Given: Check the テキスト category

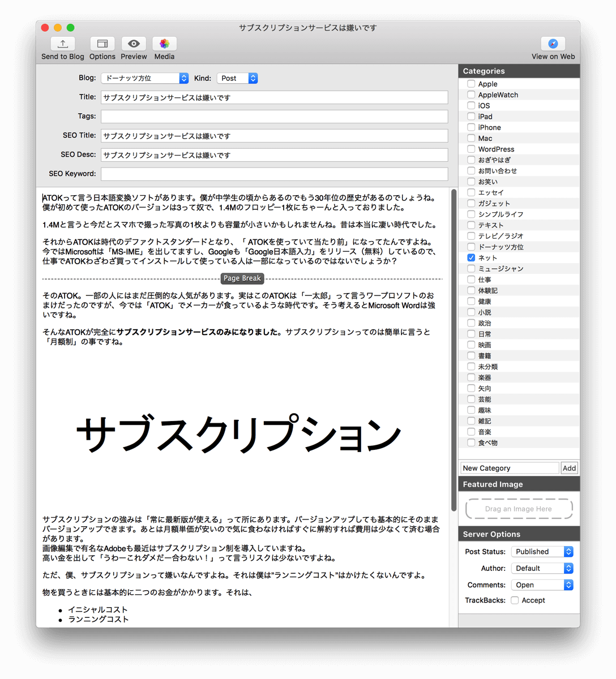Looking at the screenshot, I should click(x=471, y=225).
